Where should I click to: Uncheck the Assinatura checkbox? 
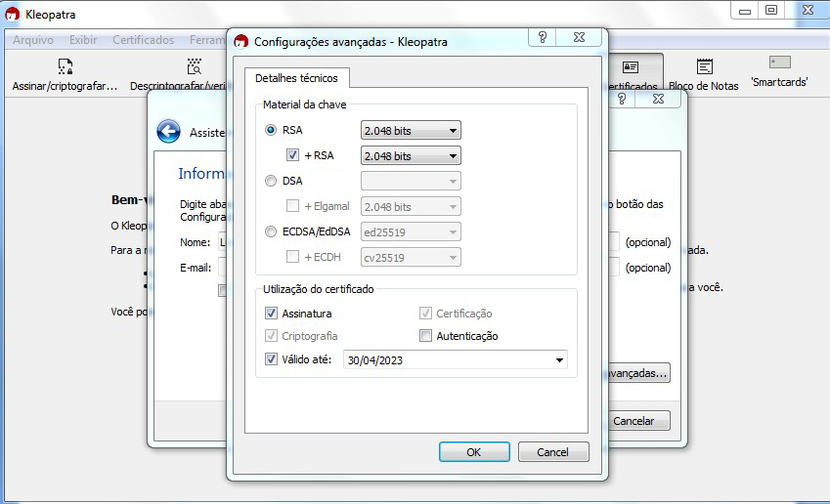pyautogui.click(x=271, y=314)
